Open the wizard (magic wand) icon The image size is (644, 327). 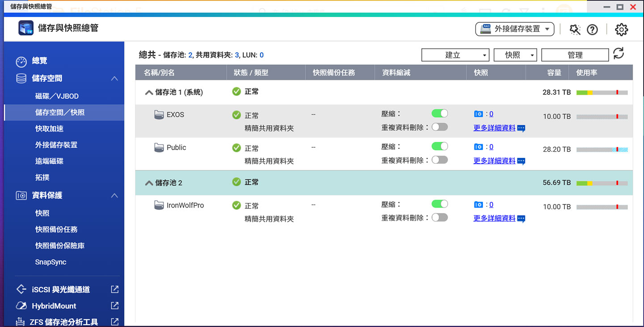[x=575, y=29]
